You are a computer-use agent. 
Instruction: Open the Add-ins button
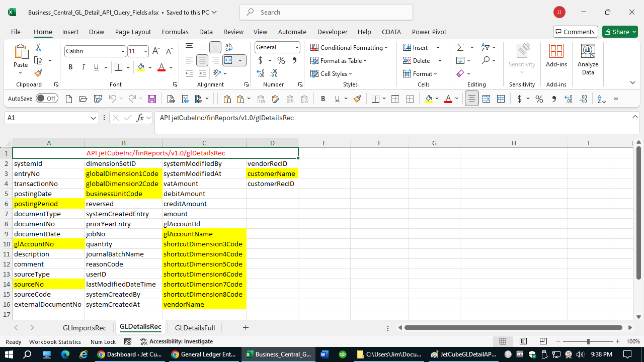click(556, 55)
